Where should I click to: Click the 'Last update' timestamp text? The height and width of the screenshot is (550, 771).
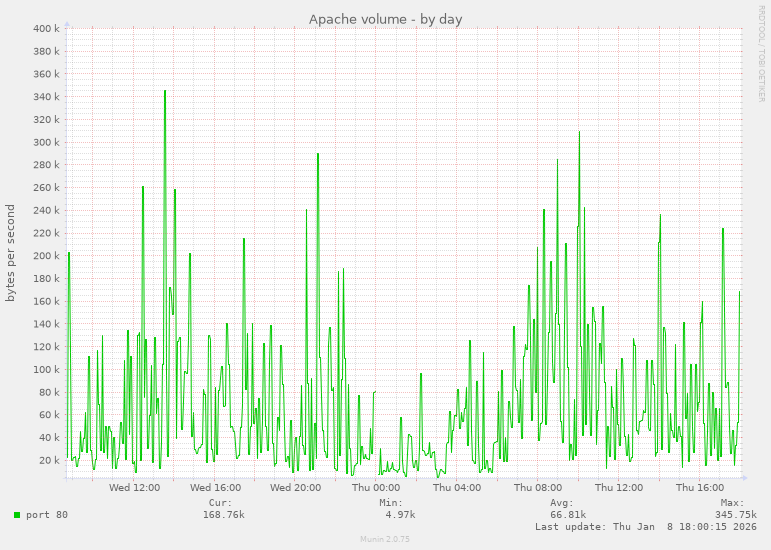click(646, 526)
